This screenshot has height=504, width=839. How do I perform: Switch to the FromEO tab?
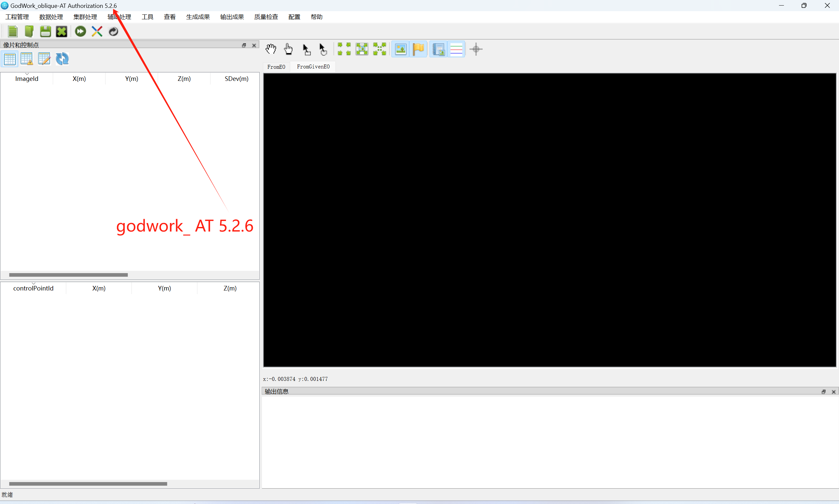276,67
